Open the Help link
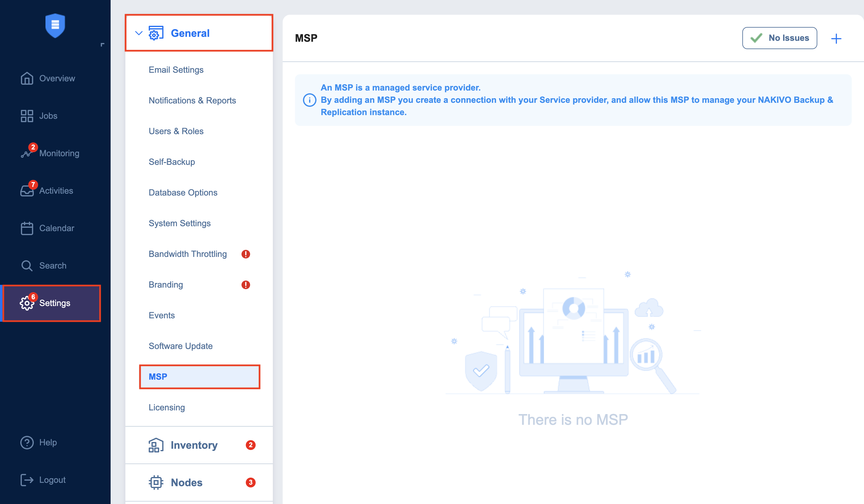 tap(48, 442)
